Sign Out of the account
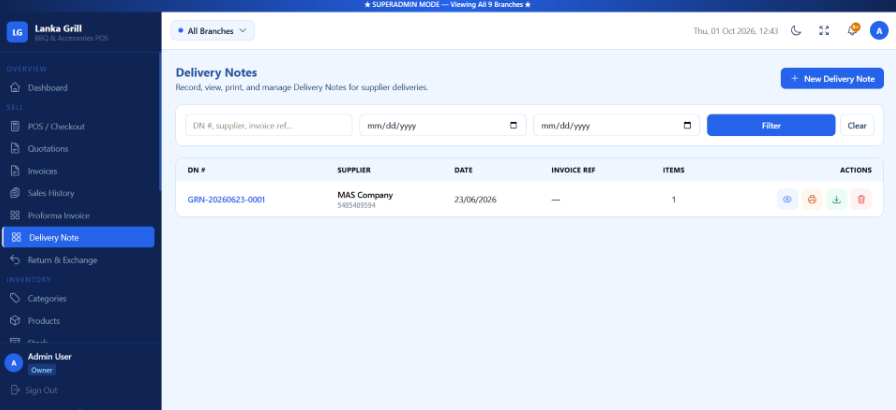 [34, 390]
